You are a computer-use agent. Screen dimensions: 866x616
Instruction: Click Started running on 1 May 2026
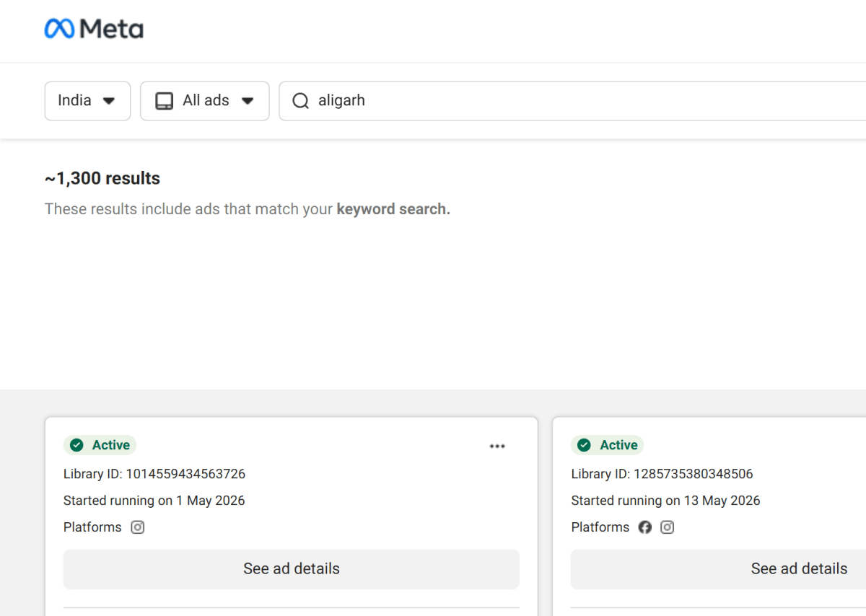154,501
